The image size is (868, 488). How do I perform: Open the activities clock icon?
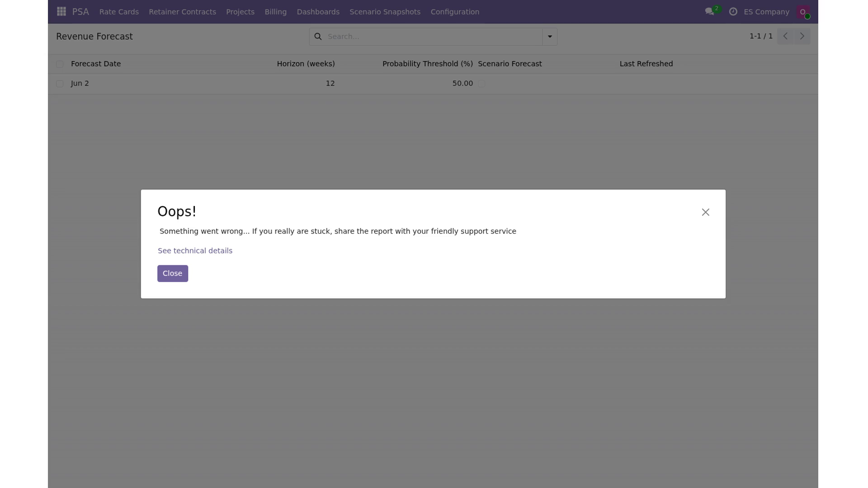(733, 12)
